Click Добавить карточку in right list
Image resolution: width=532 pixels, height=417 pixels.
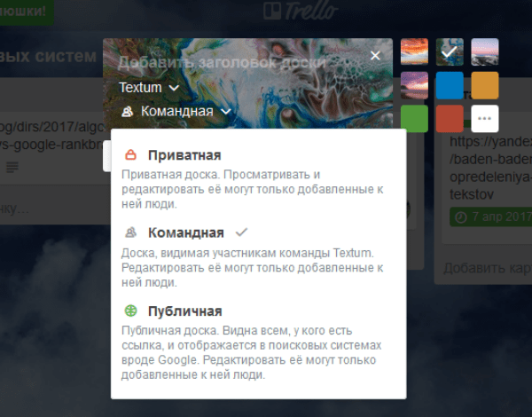(488, 268)
